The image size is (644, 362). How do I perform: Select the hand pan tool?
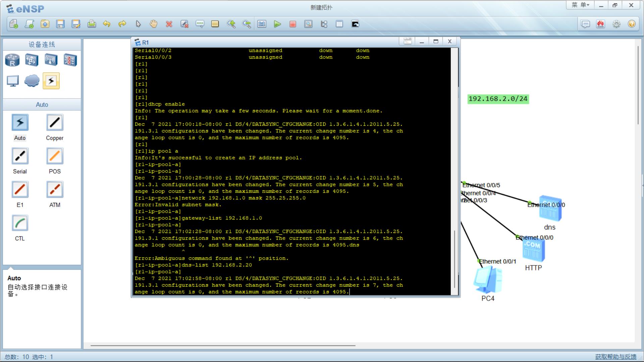tap(154, 24)
